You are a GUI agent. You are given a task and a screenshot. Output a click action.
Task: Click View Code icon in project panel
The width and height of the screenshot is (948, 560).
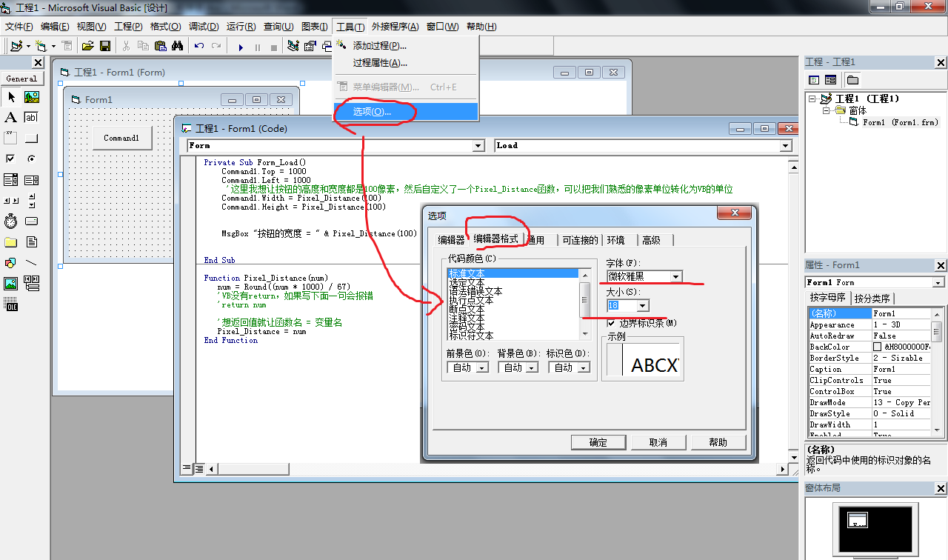814,80
